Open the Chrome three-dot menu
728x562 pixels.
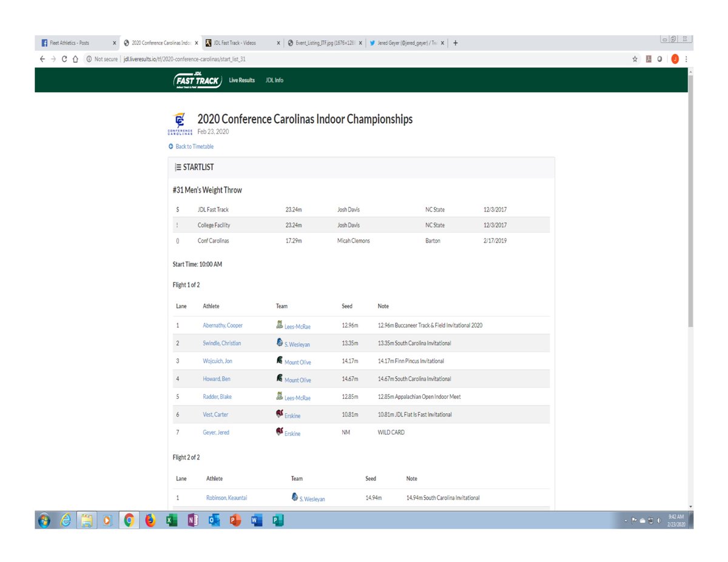tap(686, 59)
